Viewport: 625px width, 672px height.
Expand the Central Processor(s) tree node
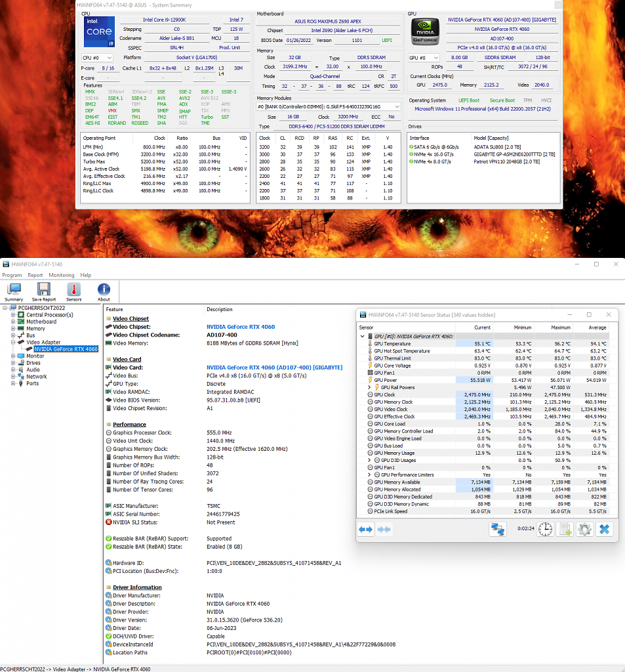click(13, 314)
